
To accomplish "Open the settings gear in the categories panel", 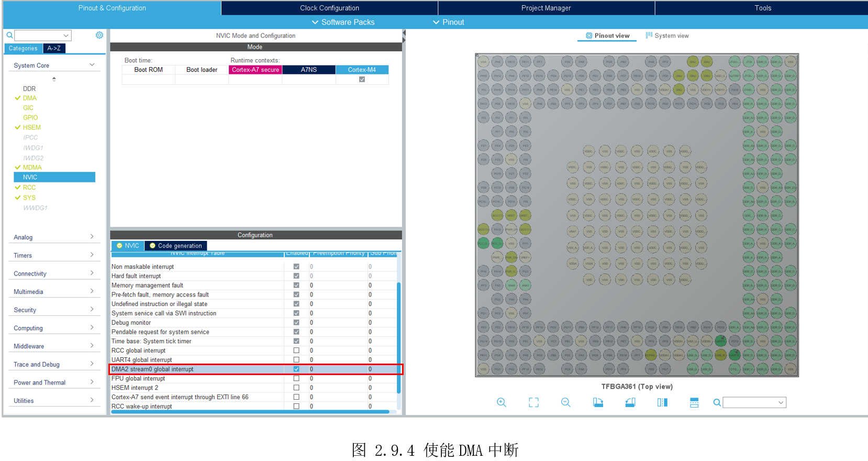I will [x=99, y=35].
